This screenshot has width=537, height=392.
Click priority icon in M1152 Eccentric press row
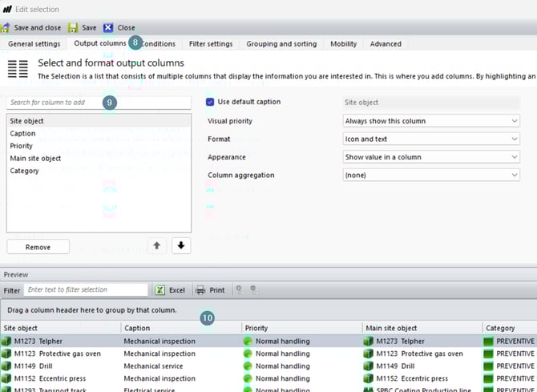pos(248,378)
